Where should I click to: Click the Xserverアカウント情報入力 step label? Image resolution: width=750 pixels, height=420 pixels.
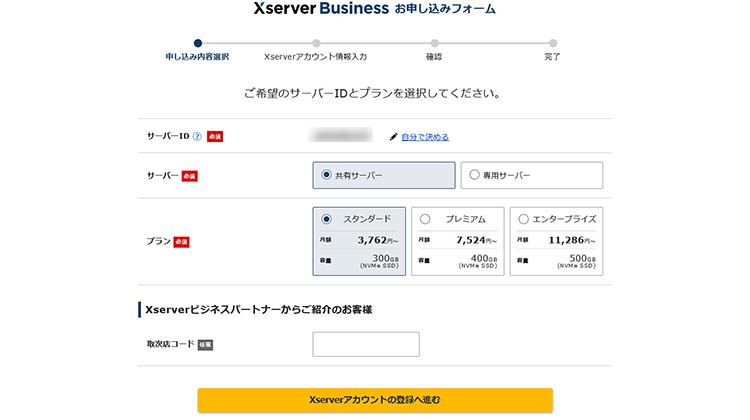point(316,56)
